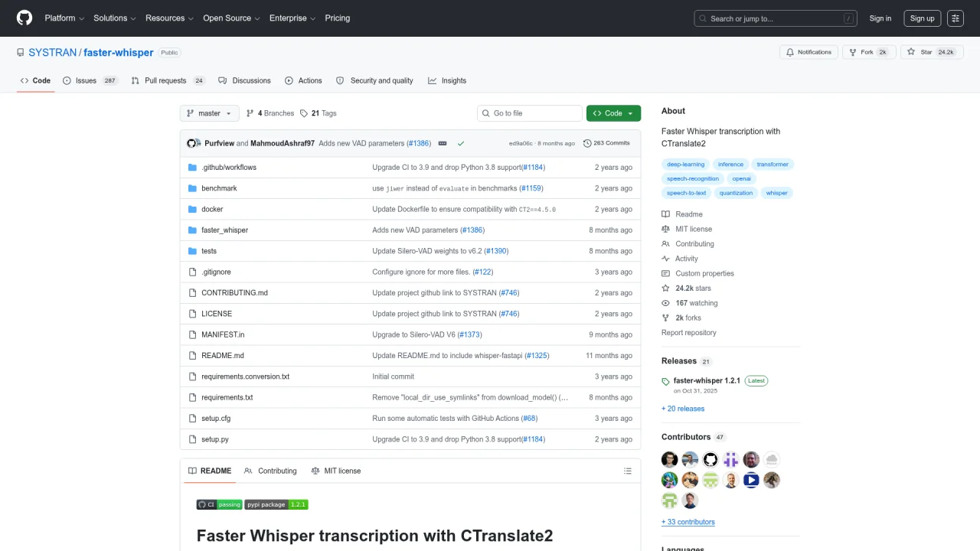Image resolution: width=980 pixels, height=551 pixels.
Task: Open the faster-whisper 1.2.1 release
Action: (x=707, y=380)
